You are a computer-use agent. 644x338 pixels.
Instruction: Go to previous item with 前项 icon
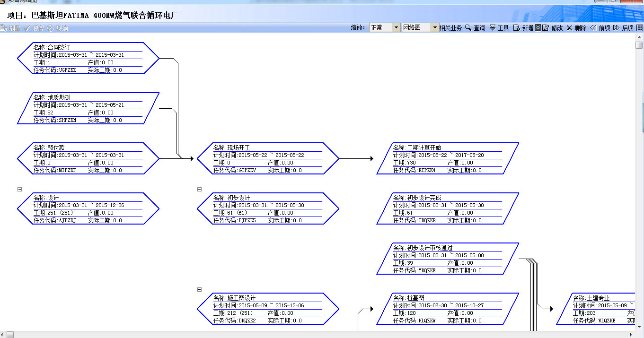[593, 28]
